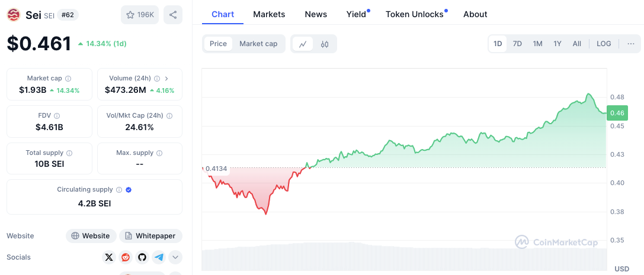644x275 pixels.
Task: Switch to candlestick chart view
Action: coord(325,44)
